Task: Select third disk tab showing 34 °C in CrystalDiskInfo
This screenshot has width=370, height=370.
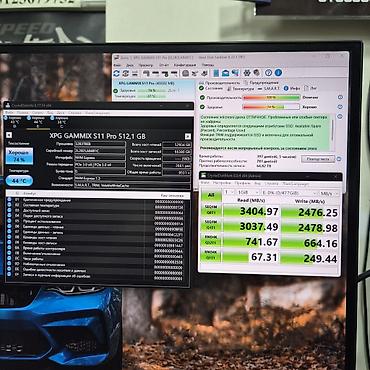Action: 61,122
